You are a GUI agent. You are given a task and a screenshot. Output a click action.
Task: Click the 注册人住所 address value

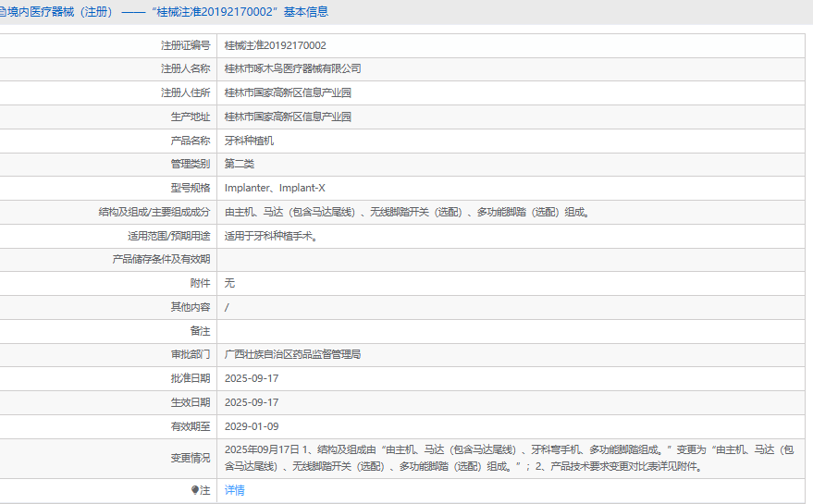pyautogui.click(x=288, y=92)
